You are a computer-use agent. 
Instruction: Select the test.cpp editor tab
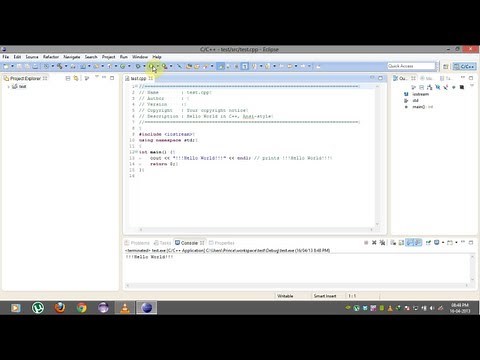(x=138, y=78)
